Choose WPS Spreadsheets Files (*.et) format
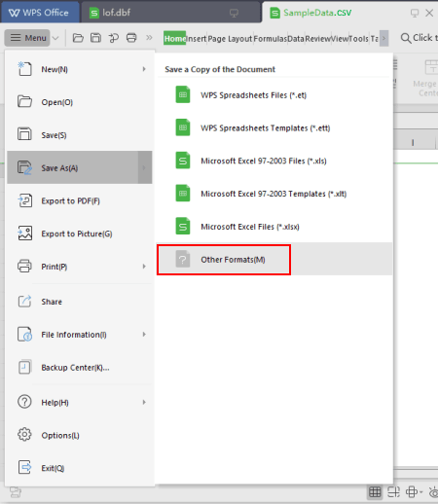438x504 pixels. (274, 95)
